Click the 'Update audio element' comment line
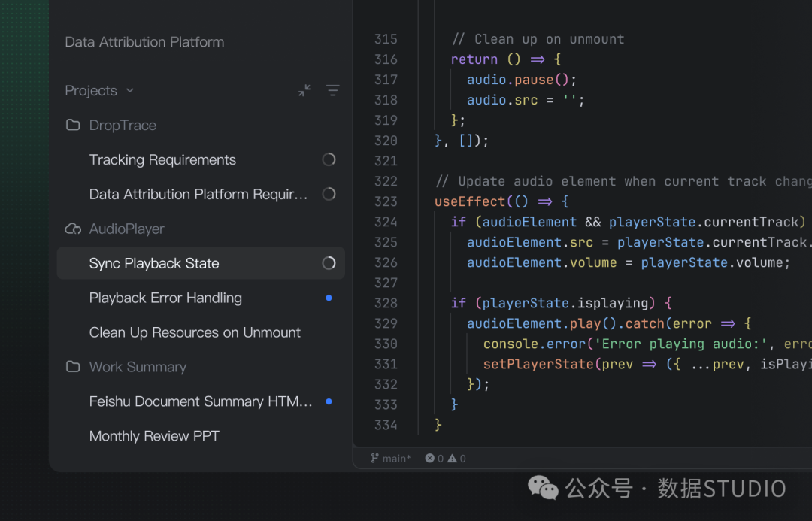 pyautogui.click(x=623, y=181)
